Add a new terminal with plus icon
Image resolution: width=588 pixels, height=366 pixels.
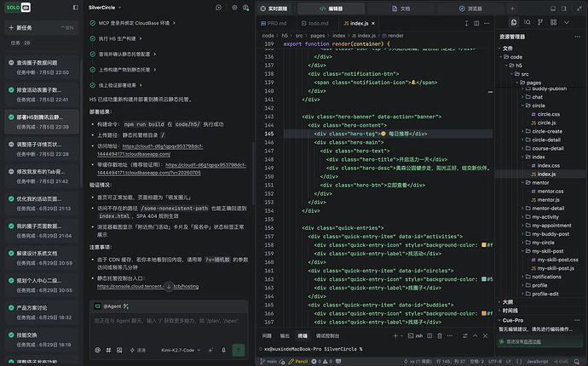coord(395,335)
